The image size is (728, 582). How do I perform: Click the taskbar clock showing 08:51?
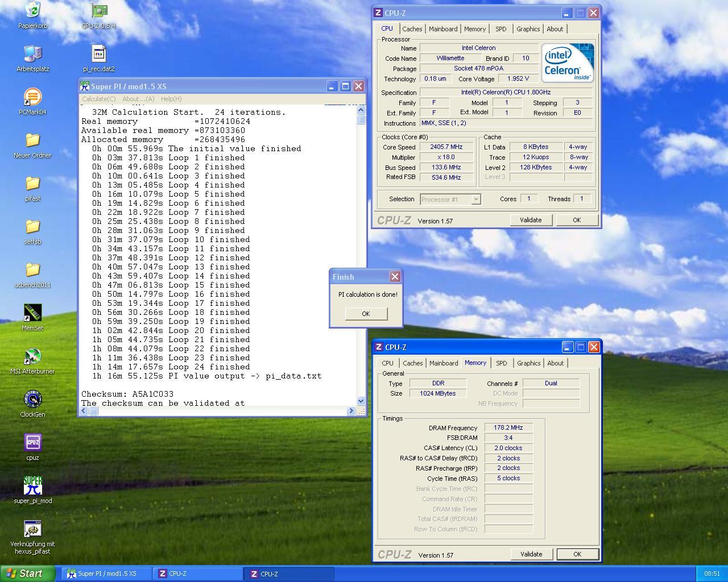[712, 574]
